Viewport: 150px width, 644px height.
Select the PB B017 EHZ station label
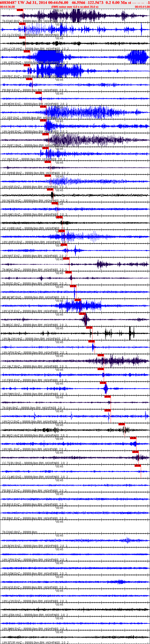pyautogui.click(x=35, y=490)
